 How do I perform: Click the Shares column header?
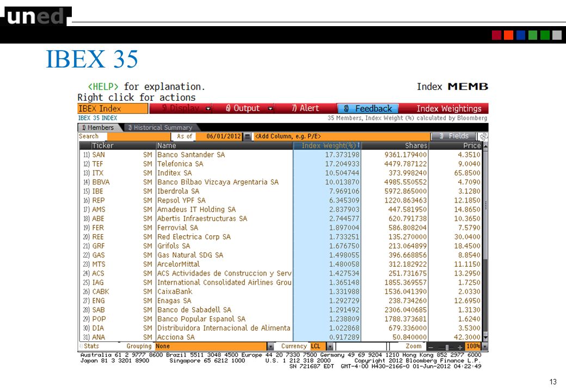395,145
